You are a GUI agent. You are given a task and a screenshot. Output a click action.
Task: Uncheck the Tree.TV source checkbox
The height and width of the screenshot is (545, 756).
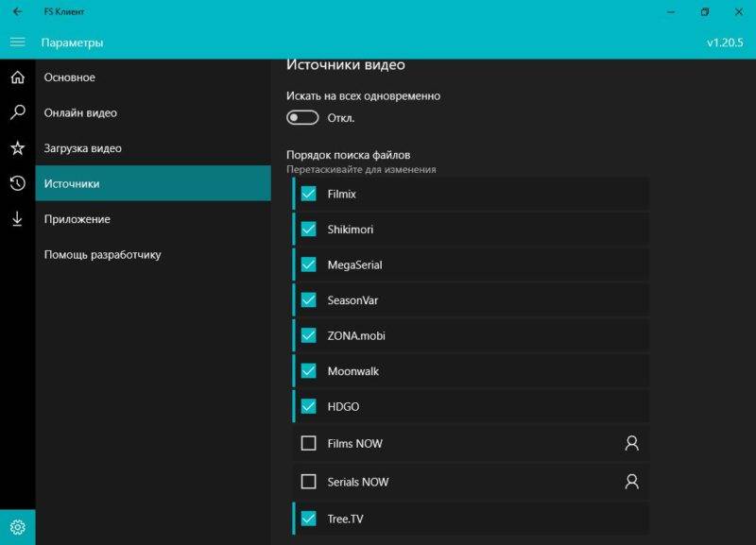(x=309, y=519)
